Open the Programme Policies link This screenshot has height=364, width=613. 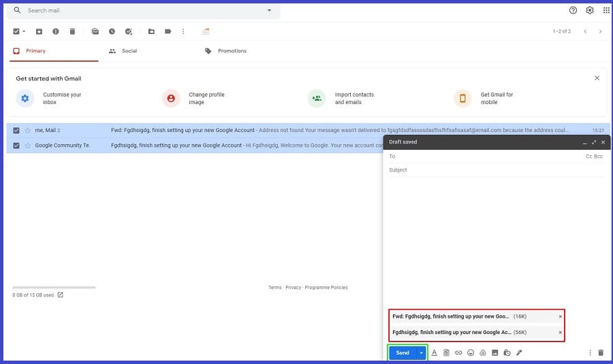[x=326, y=287]
